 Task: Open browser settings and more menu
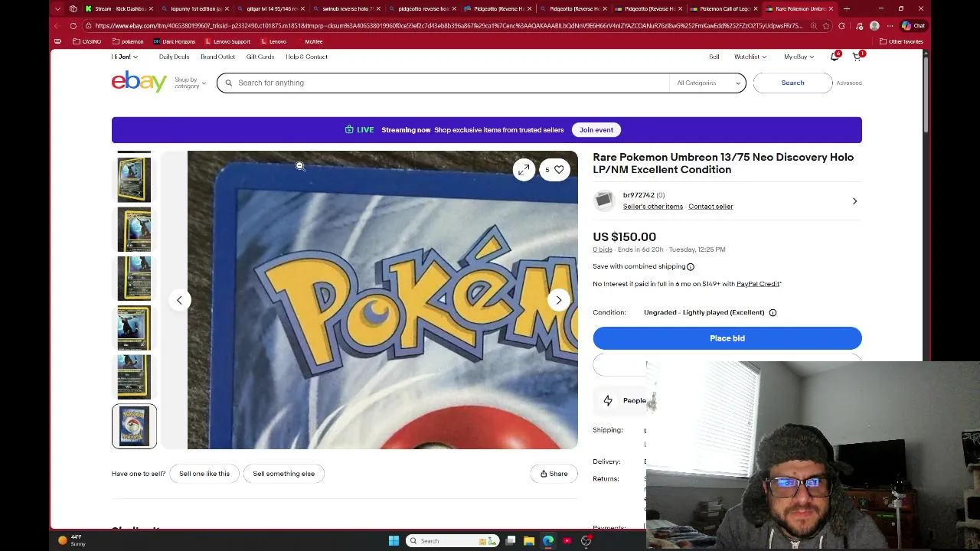click(890, 26)
